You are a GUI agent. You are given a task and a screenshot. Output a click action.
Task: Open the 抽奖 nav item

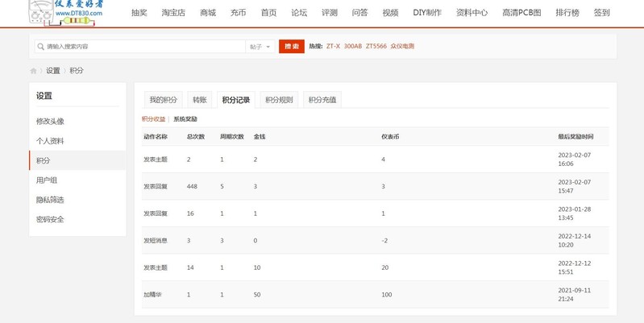coord(139,13)
